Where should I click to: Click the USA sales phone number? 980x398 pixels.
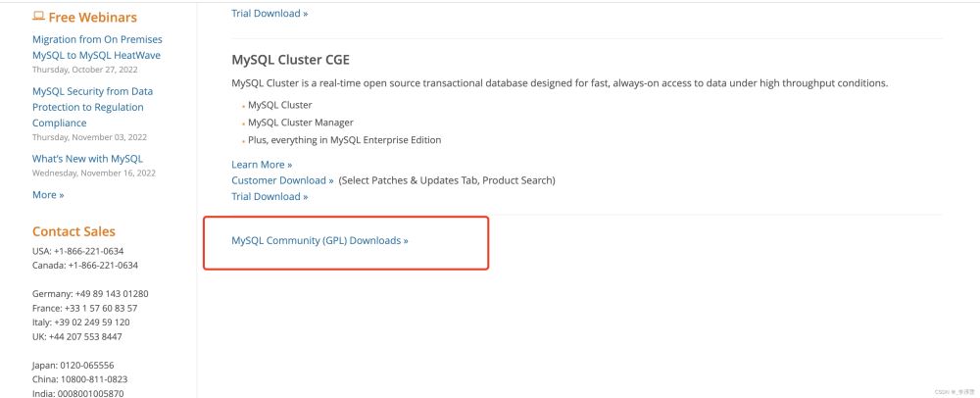[96, 251]
